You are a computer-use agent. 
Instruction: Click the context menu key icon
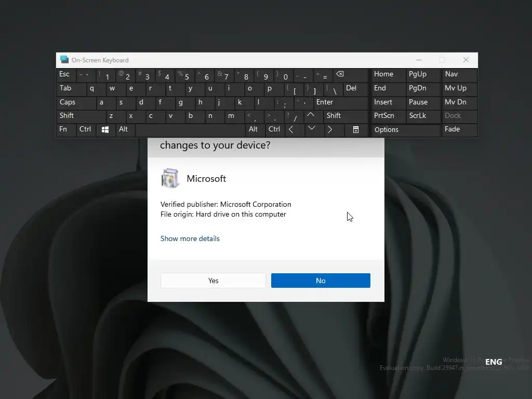coord(355,129)
